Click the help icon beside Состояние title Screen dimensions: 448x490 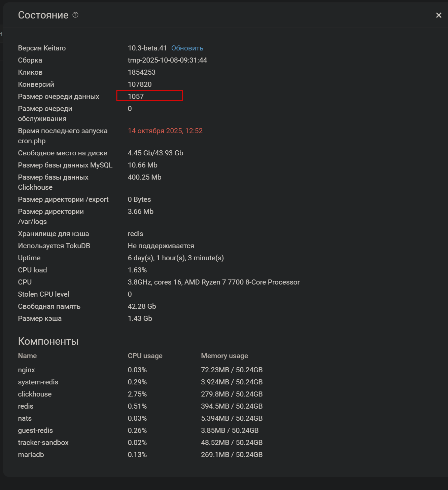tap(75, 15)
